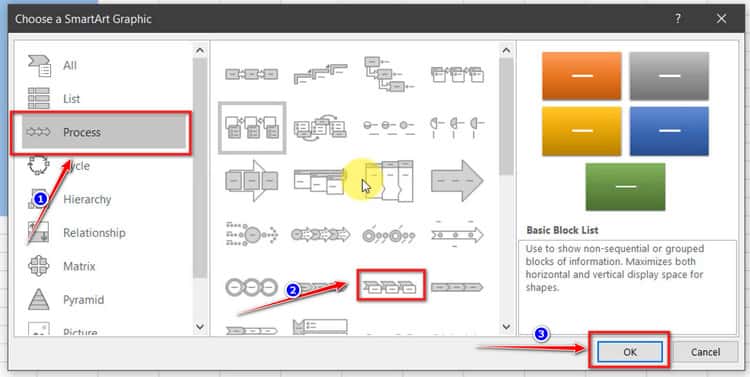Click the layout description text box
The image size is (750, 377).
(x=628, y=288)
